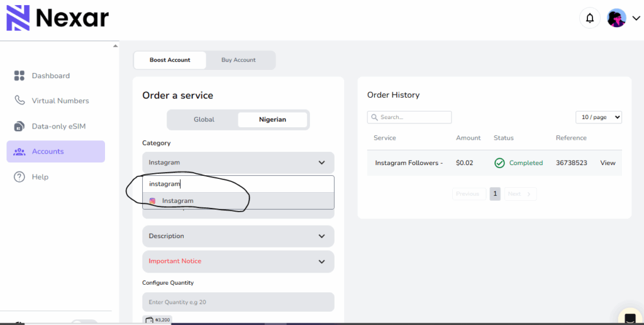Click the Virtual Numbers phone icon
Screen dimensions: 644x325
click(19, 100)
